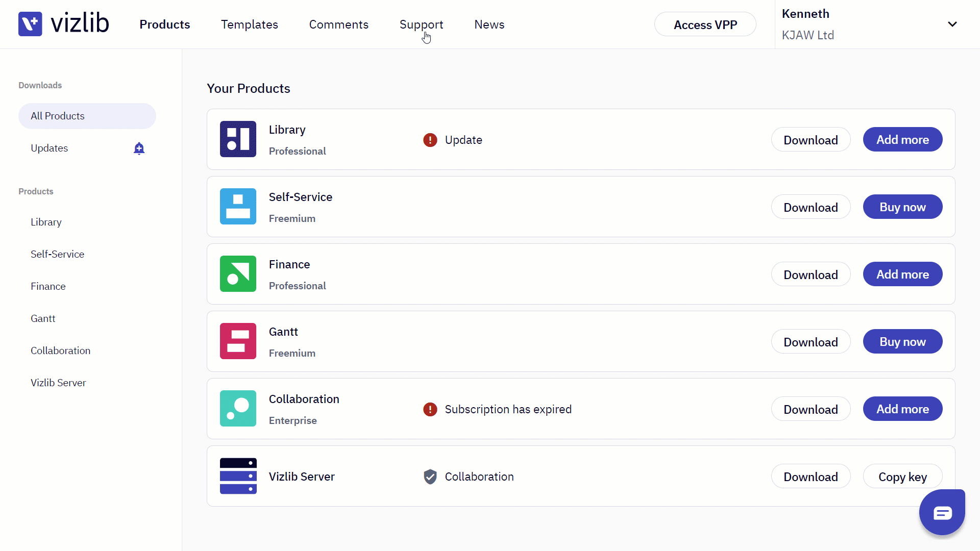Open the Templates menu
Viewport: 980px width, 551px height.
pyautogui.click(x=250, y=24)
